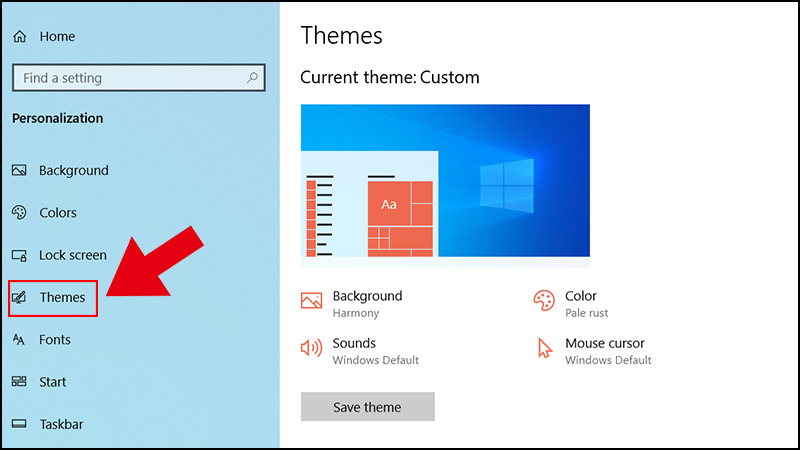800x450 pixels.
Task: Open Sounds Windows Default option
Action: [x=360, y=352]
